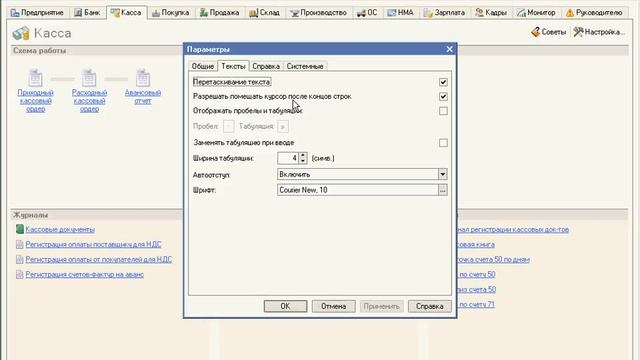Open the ОС section tab
This screenshot has width=640, height=360.
click(x=367, y=13)
